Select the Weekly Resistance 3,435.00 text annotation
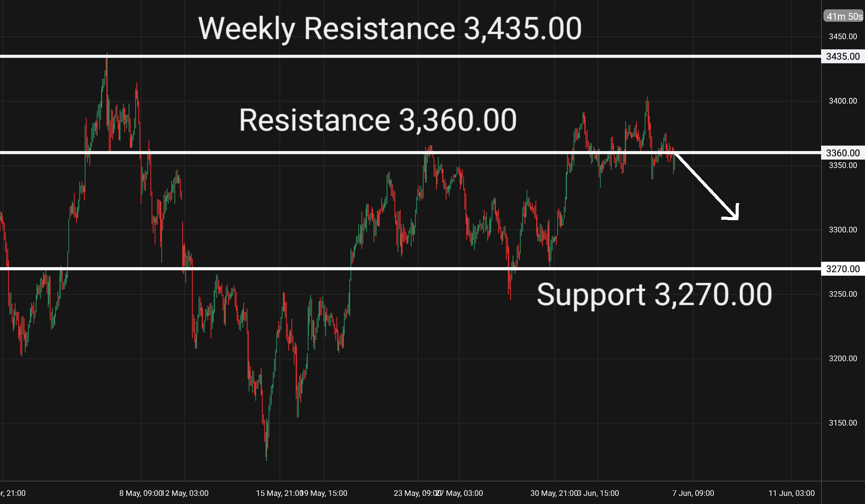Viewport: 865px width, 504px height. coord(390,28)
